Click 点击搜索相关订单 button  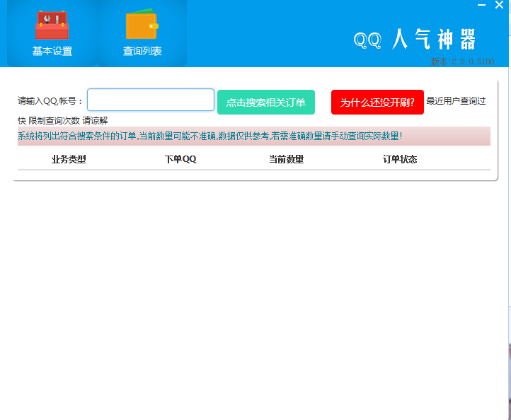click(x=266, y=103)
